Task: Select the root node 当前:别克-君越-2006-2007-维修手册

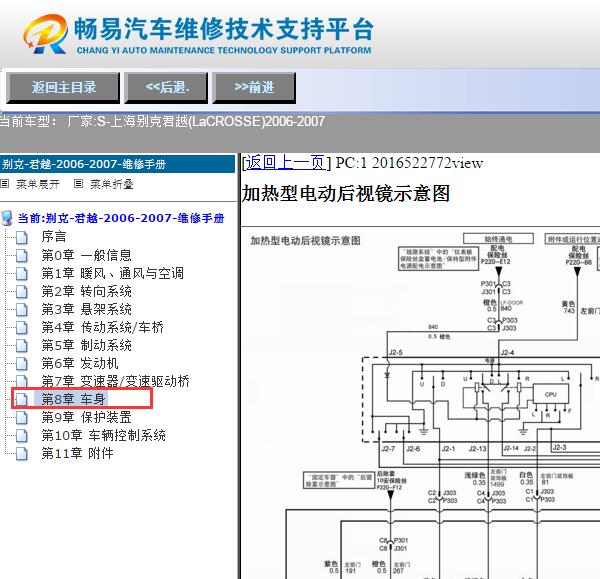Action: click(121, 218)
